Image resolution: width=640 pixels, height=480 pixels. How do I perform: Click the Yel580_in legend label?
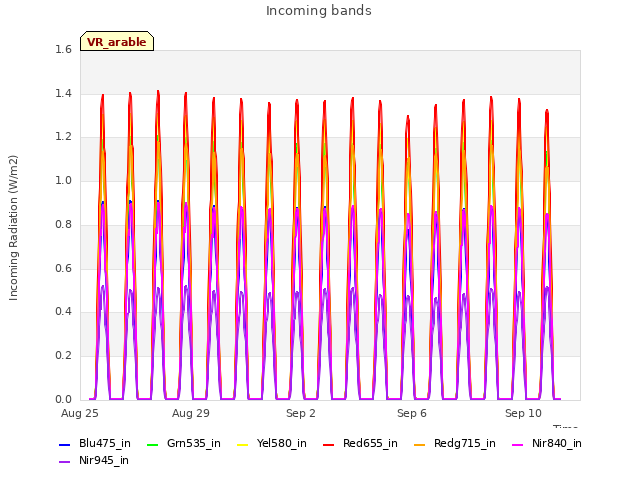282,443
